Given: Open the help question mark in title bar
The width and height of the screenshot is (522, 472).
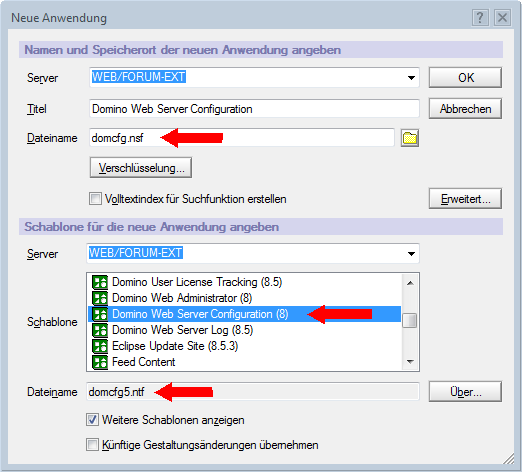Looking at the screenshot, I should click(480, 17).
